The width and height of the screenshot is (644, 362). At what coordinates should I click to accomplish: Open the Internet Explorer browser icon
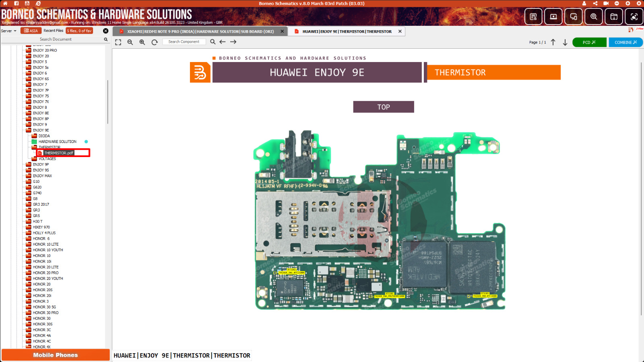38,3
